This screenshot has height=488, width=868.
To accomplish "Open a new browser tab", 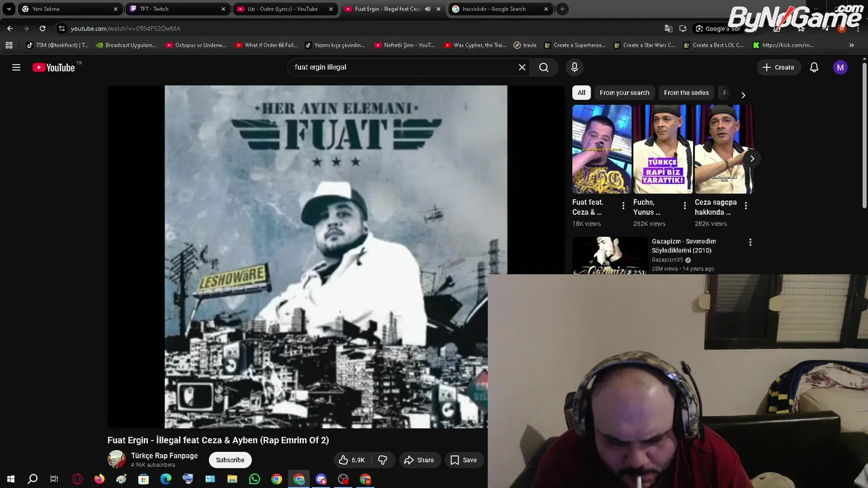I will pyautogui.click(x=562, y=9).
